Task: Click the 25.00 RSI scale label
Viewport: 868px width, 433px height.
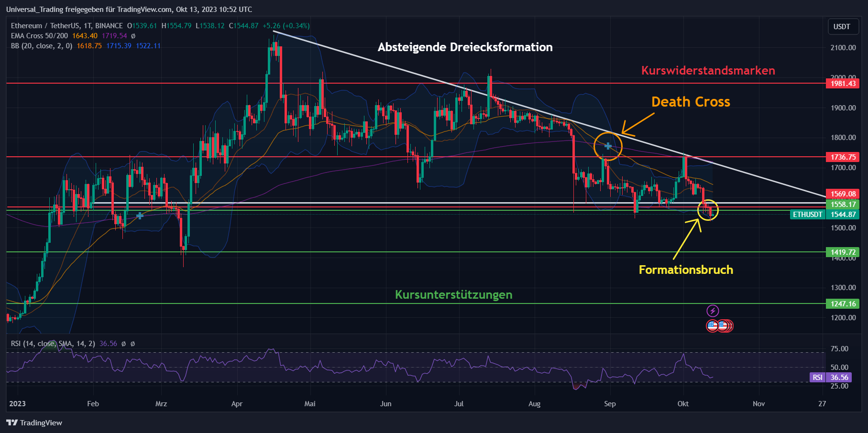Action: click(839, 386)
